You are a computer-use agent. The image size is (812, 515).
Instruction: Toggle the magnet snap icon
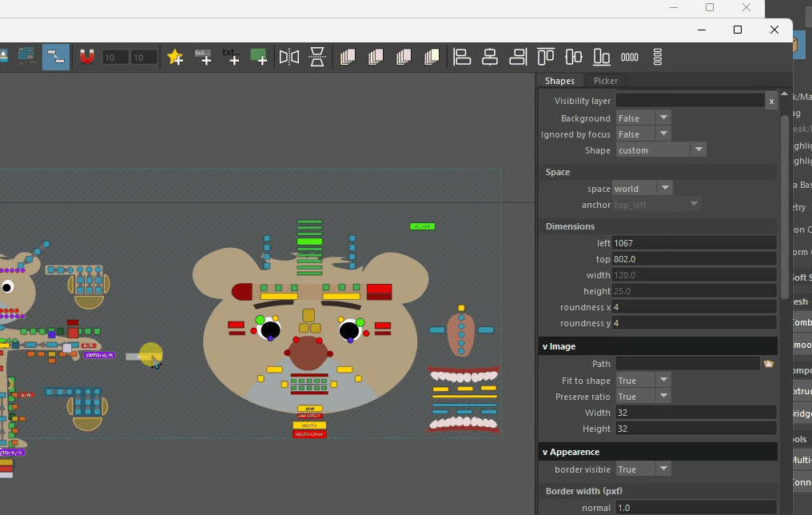coord(86,57)
